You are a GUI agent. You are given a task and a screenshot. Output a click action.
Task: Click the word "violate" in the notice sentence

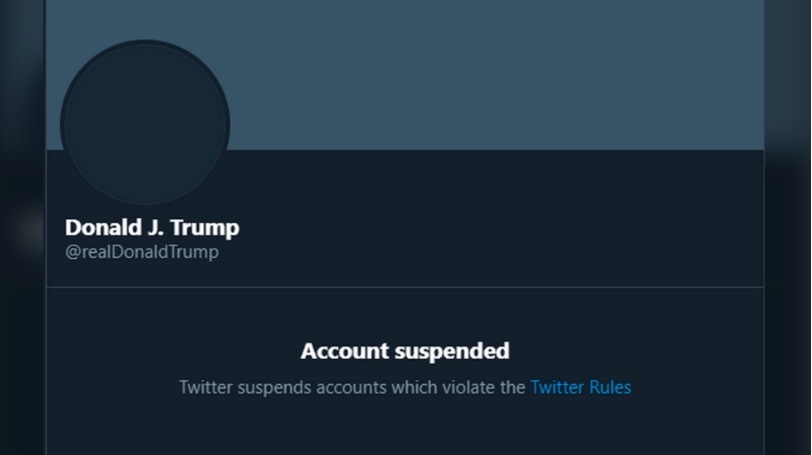467,387
